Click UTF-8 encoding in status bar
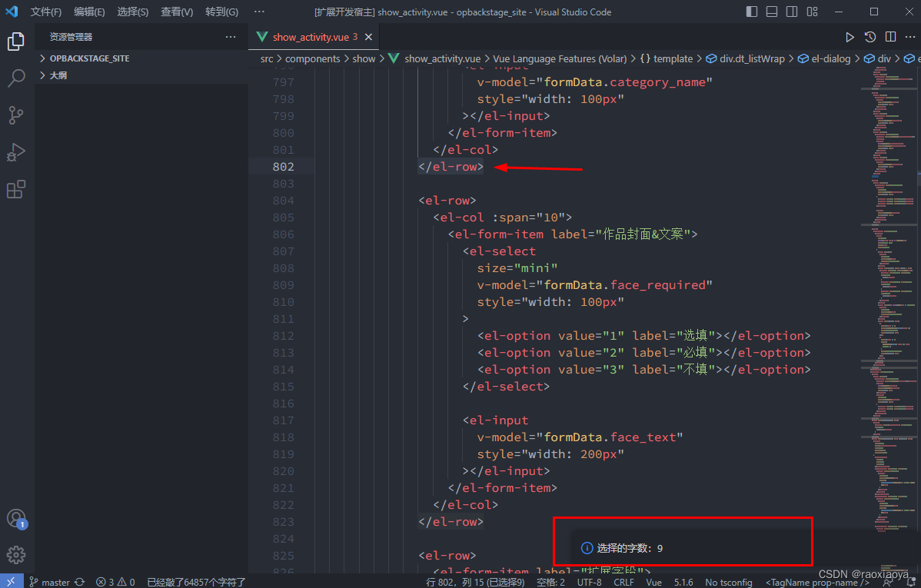Viewport: 921px width, 588px height. tap(589, 581)
